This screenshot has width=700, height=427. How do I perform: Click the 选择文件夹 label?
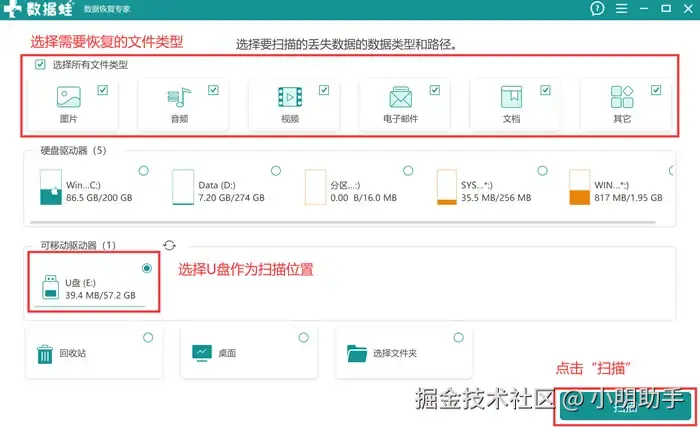395,353
